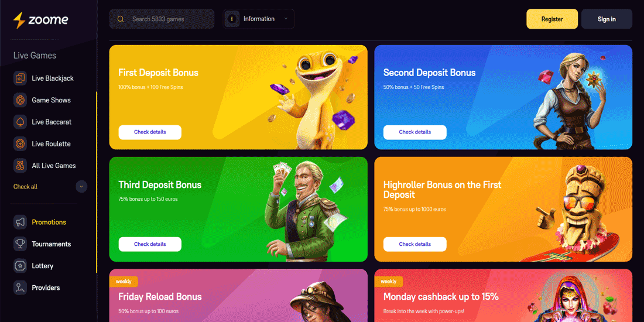This screenshot has height=322, width=644.
Task: Click the Check all link
Action: click(x=25, y=186)
